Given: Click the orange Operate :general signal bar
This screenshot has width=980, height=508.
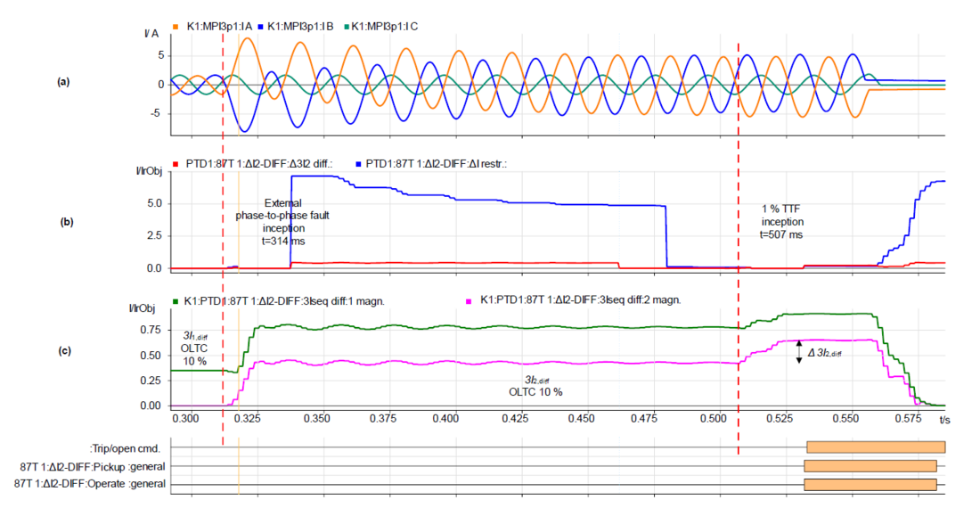Looking at the screenshot, I should click(870, 484).
